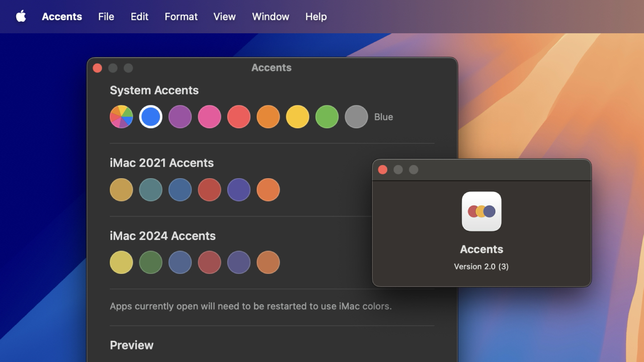This screenshot has width=644, height=362.
Task: Open the Help menu
Action: (x=316, y=17)
